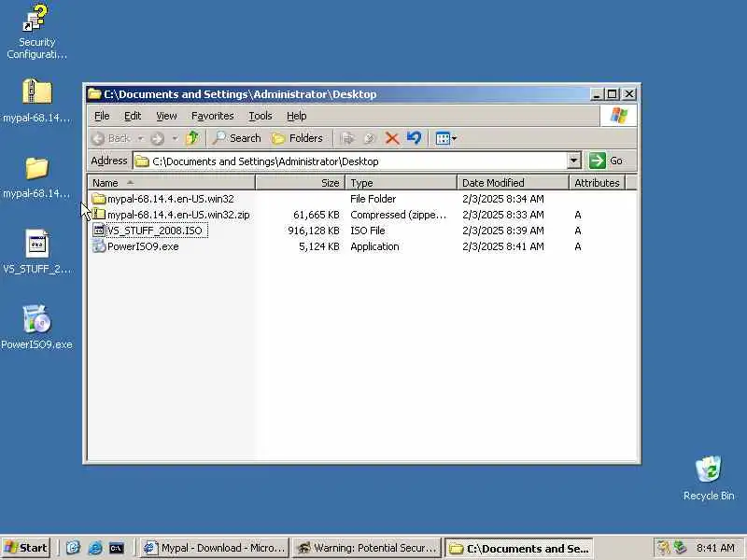
Task: Click the folder icon of mypal win32 row
Action: 99,199
